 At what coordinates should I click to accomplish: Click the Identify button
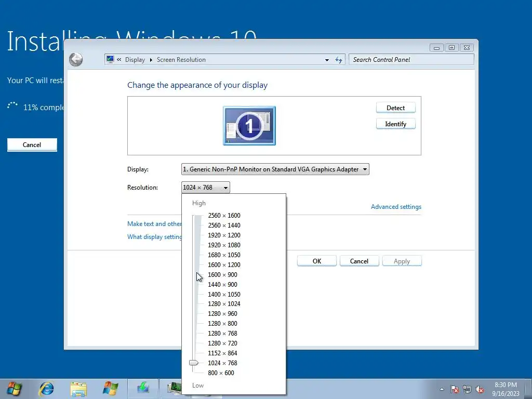click(395, 124)
